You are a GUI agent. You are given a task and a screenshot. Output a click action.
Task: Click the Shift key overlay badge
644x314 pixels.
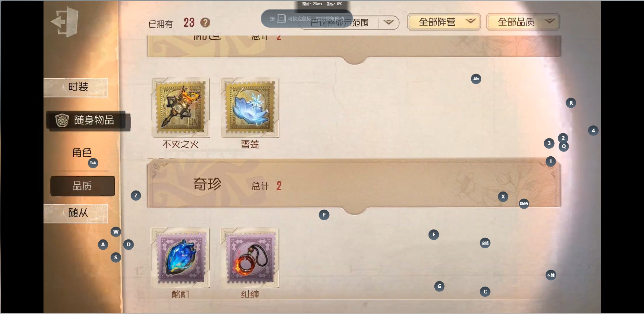[524, 204]
